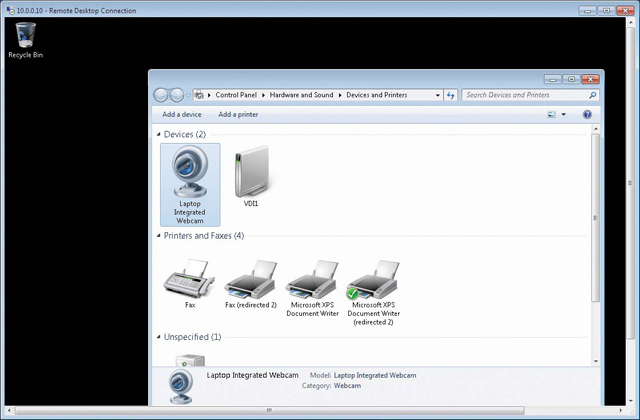Click the change view icon in the toolbar
Screen dimensions: 640x420
[x=551, y=115]
